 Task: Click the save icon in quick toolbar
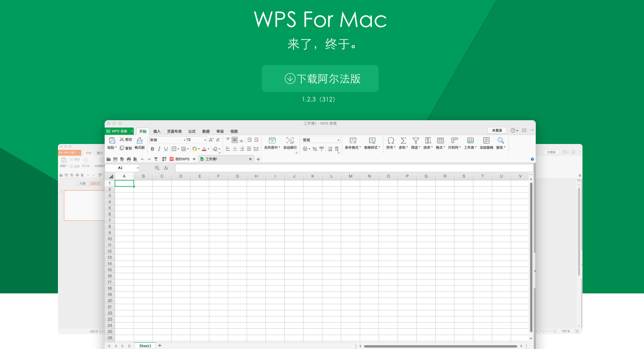point(115,159)
